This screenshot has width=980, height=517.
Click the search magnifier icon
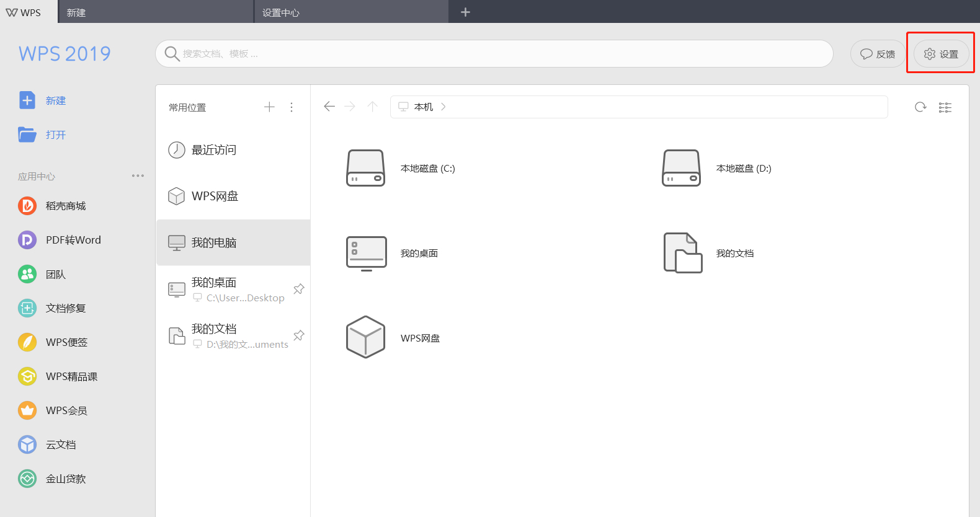tap(172, 54)
